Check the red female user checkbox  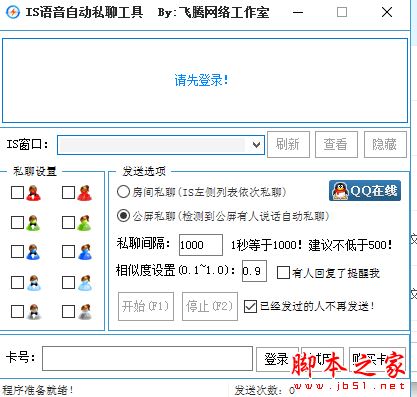pos(68,193)
